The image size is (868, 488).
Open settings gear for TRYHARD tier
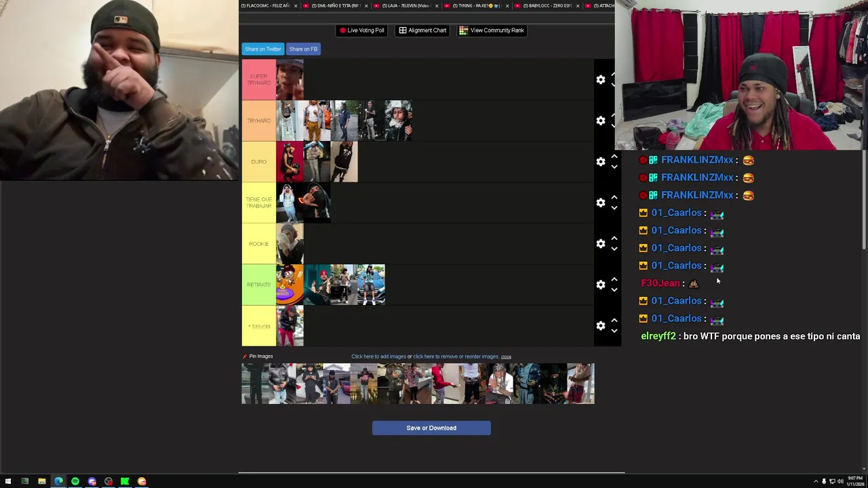[601, 121]
